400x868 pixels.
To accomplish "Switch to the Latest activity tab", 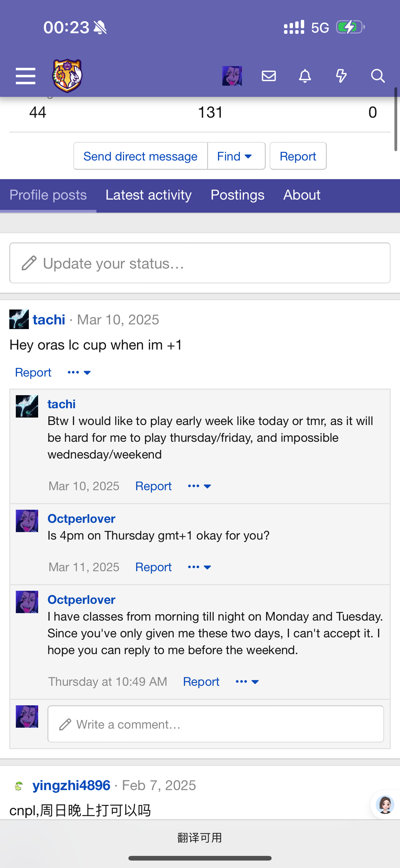I will 149,195.
